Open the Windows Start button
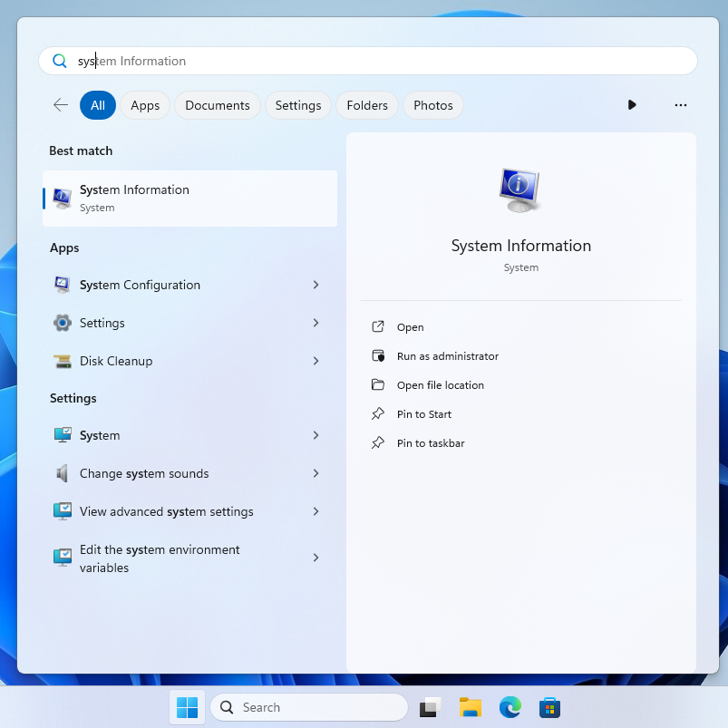The width and height of the screenshot is (728, 728). pyautogui.click(x=187, y=707)
